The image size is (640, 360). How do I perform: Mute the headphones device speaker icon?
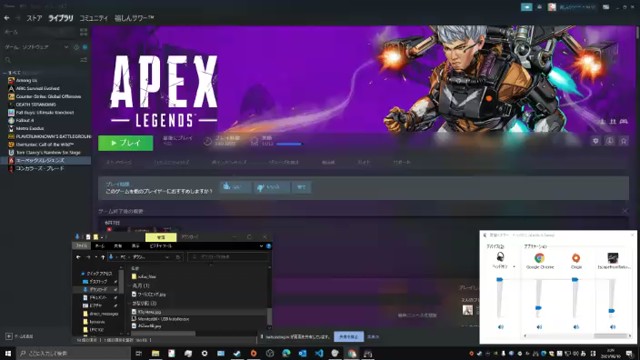pos(501,327)
